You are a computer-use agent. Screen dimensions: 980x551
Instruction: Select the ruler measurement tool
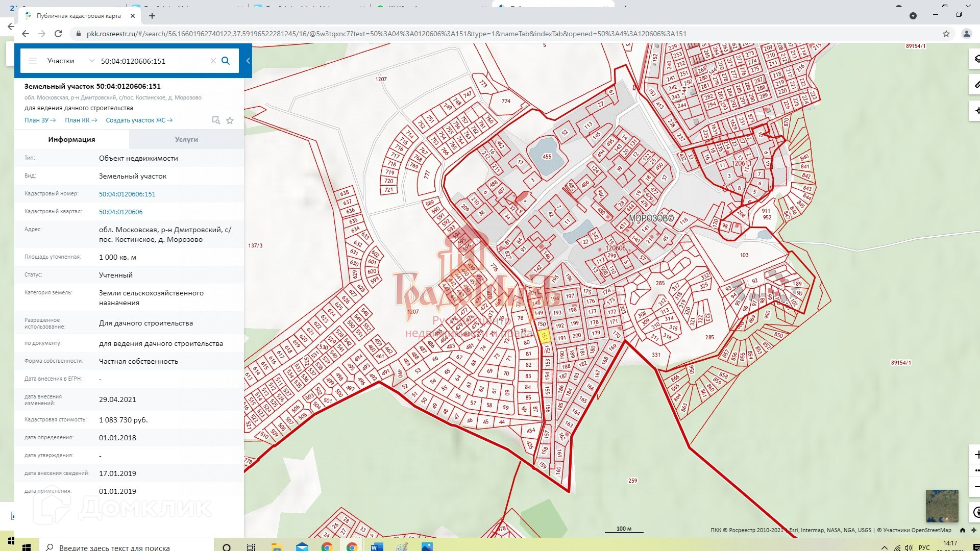pos(976,84)
